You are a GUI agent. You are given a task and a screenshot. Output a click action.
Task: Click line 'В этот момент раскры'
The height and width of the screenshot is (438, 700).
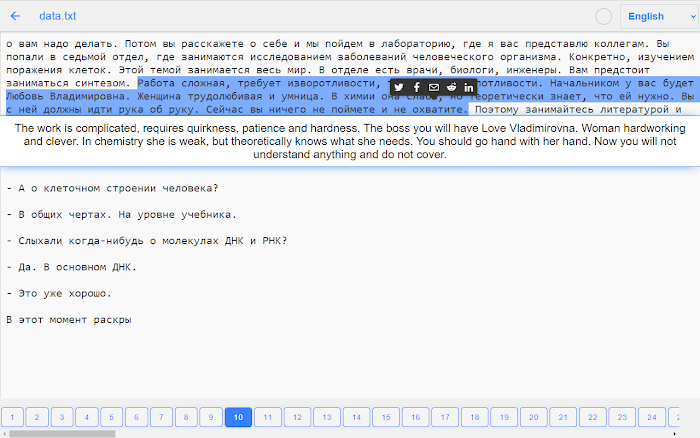[69, 320]
